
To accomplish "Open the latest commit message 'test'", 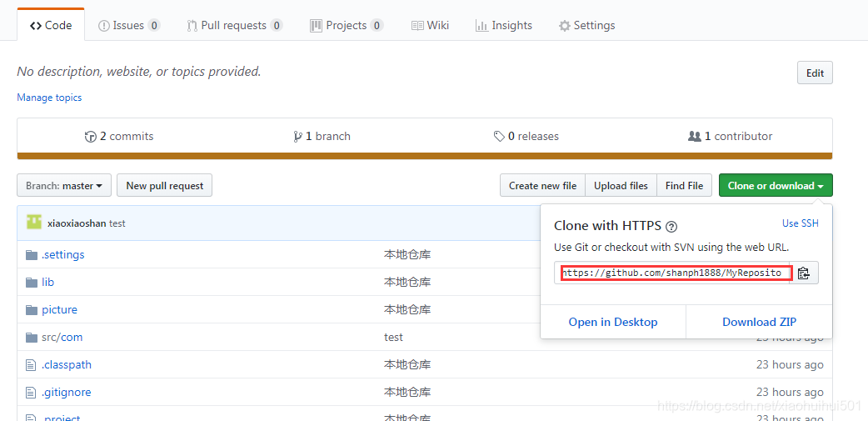I will pyautogui.click(x=117, y=223).
